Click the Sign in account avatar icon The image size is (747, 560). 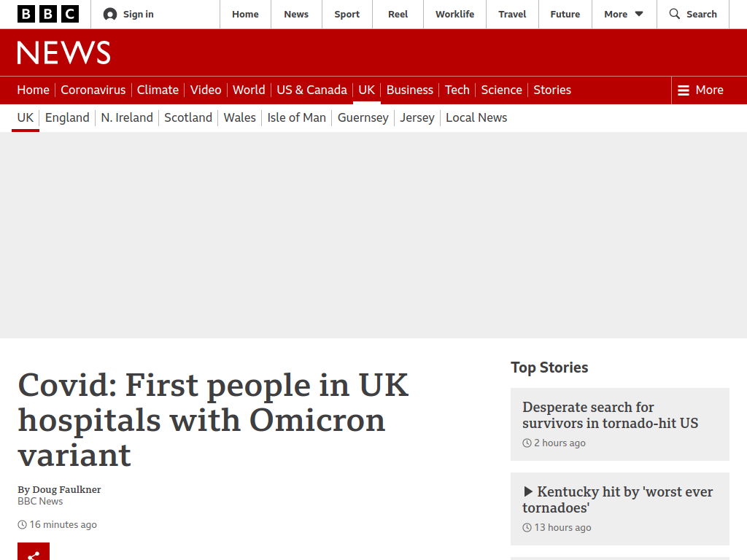tap(110, 15)
